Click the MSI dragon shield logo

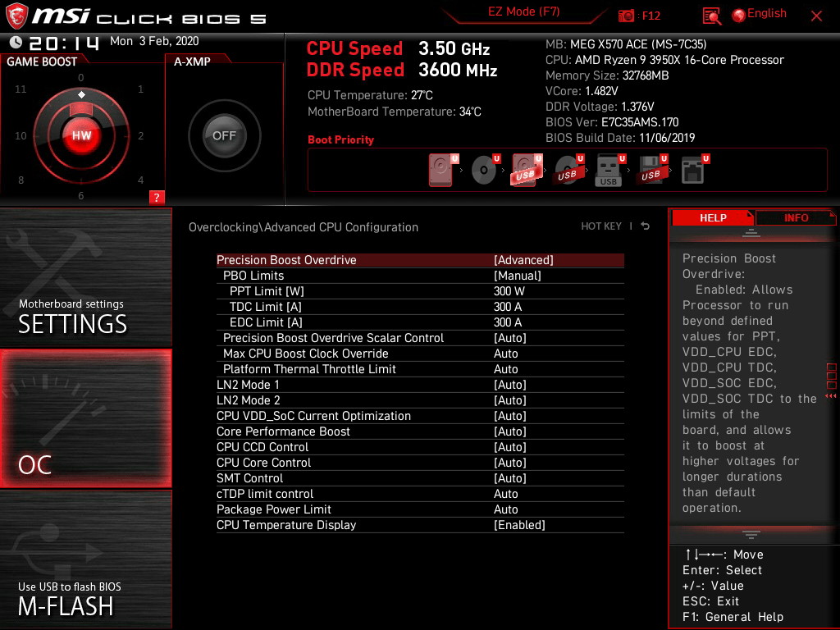point(16,16)
